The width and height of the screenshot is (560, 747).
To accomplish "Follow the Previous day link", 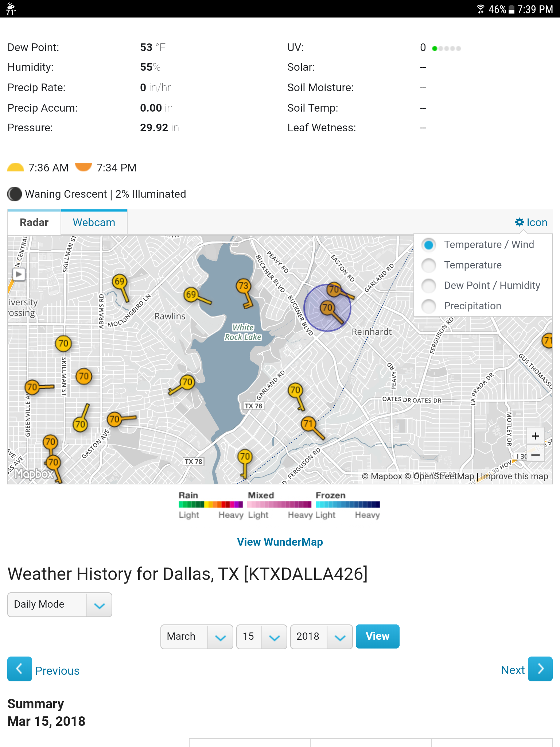I will (57, 670).
